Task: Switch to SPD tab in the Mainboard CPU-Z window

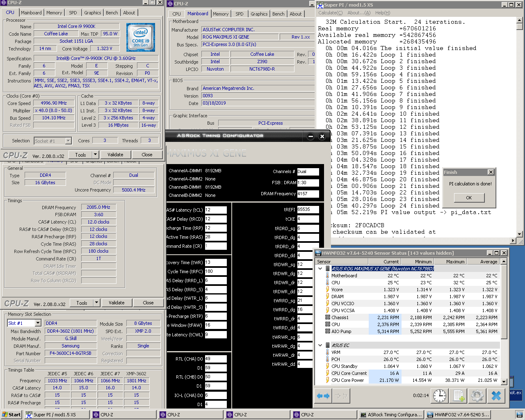Action: 240,14
